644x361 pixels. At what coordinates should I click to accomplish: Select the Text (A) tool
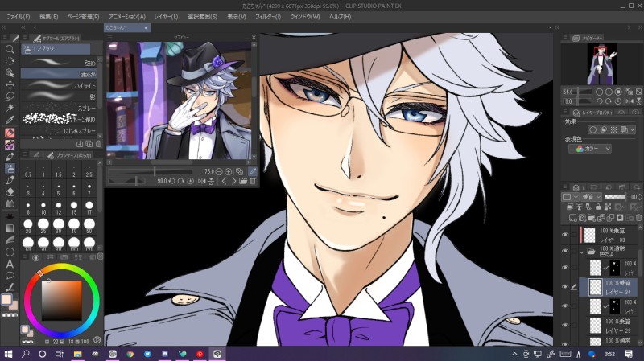pyautogui.click(x=10, y=264)
